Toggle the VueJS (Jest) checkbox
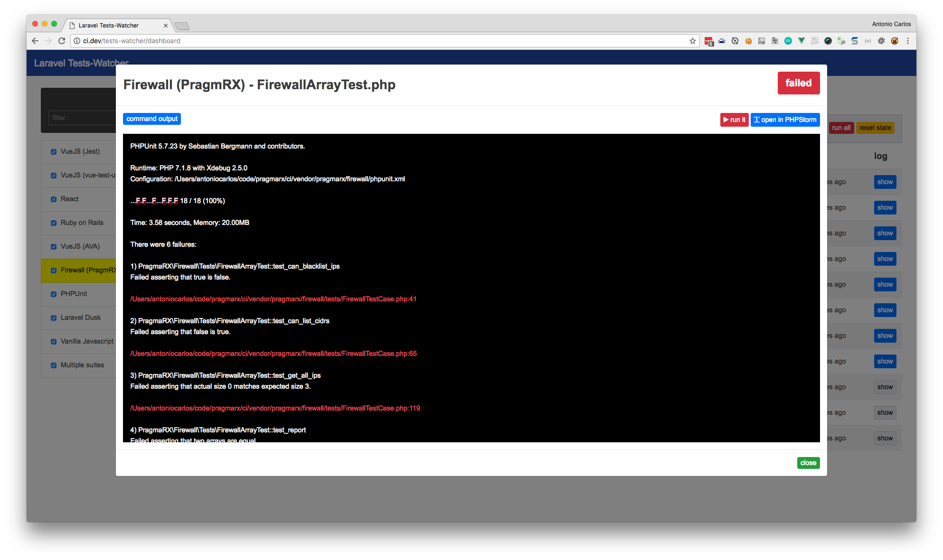This screenshot has width=943, height=560. [x=54, y=152]
